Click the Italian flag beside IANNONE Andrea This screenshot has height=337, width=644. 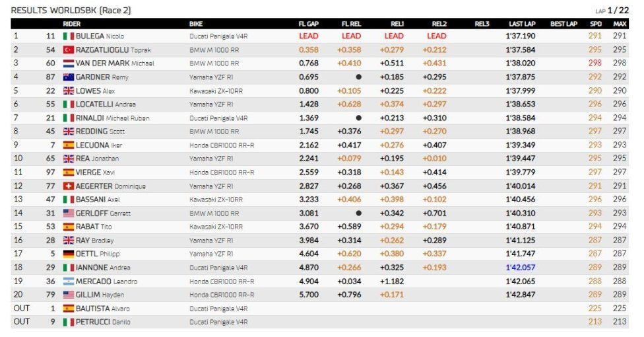coord(68,268)
